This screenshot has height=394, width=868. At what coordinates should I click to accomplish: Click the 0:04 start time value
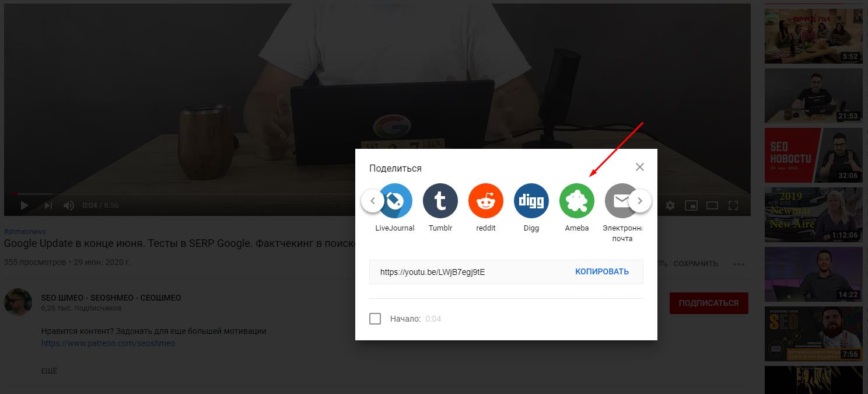pos(433,319)
